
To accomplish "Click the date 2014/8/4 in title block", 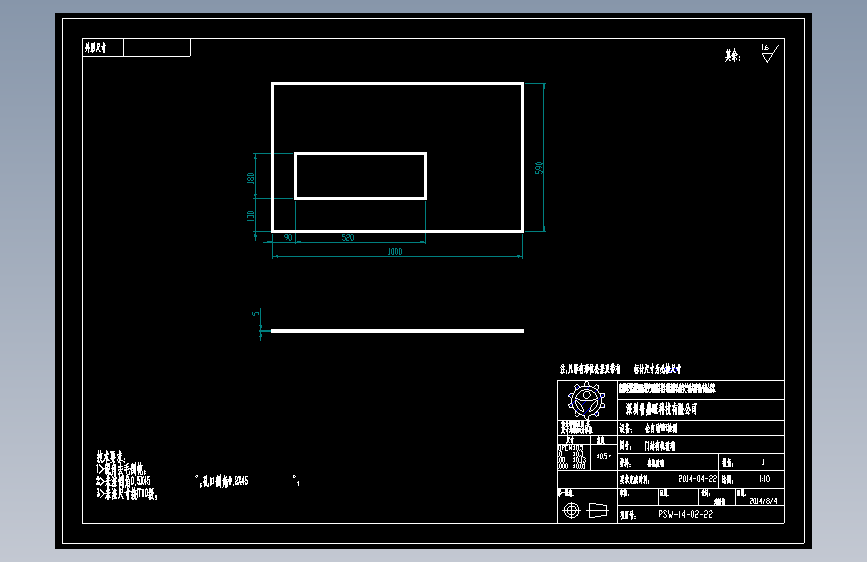I will pos(763,501).
